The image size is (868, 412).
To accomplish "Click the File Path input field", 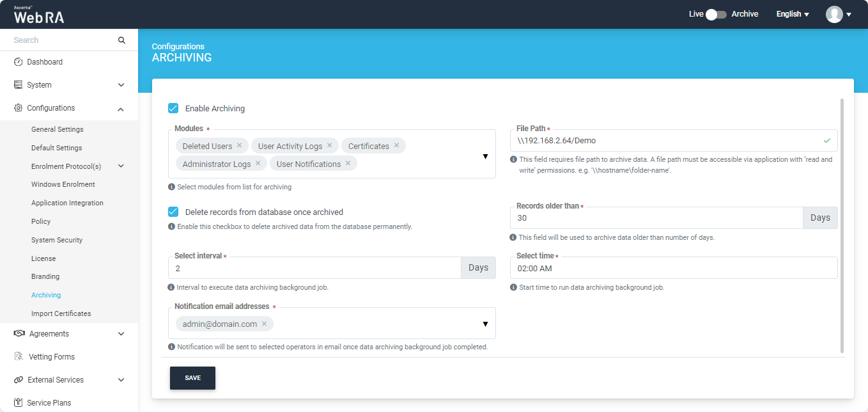I will [x=665, y=141].
